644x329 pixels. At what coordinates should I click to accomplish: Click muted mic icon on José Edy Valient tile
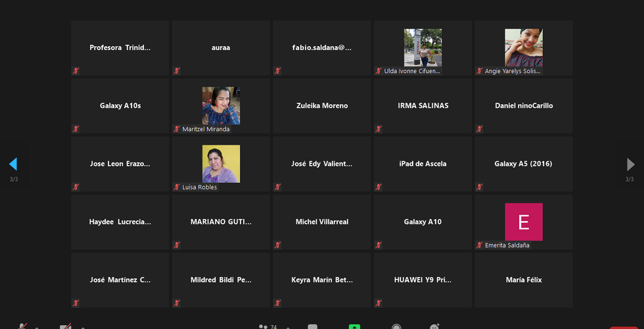pyautogui.click(x=277, y=187)
